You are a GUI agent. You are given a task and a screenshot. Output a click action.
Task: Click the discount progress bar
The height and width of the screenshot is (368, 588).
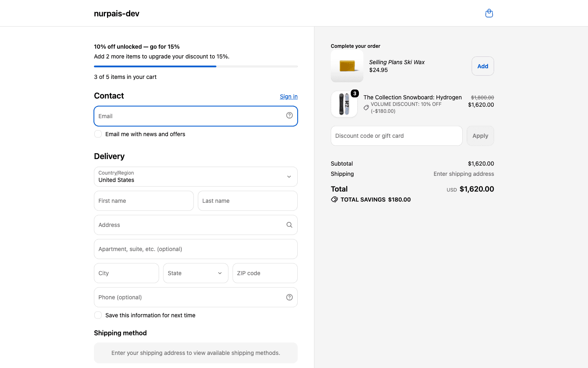[196, 66]
